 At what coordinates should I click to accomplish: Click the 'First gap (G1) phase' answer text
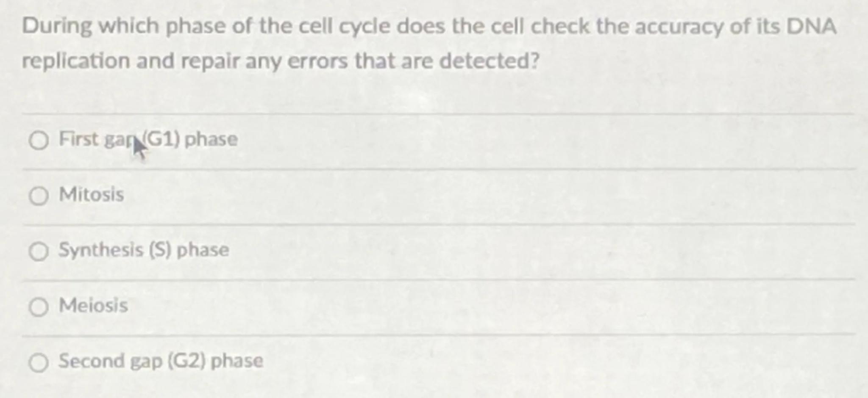coord(148,139)
